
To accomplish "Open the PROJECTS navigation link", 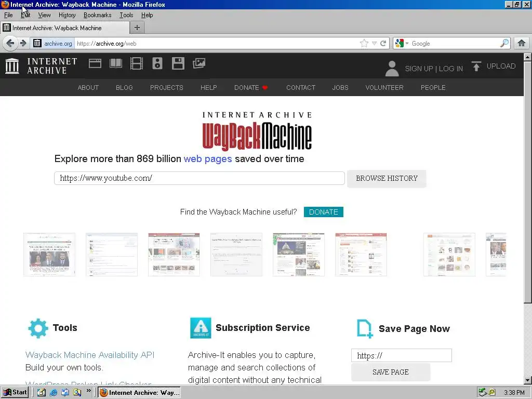I will click(167, 87).
